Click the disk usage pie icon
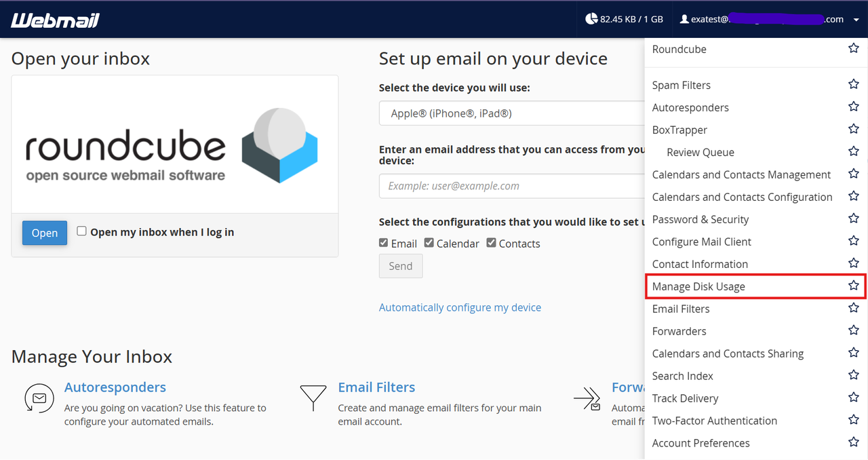The height and width of the screenshot is (460, 868). coord(591,19)
